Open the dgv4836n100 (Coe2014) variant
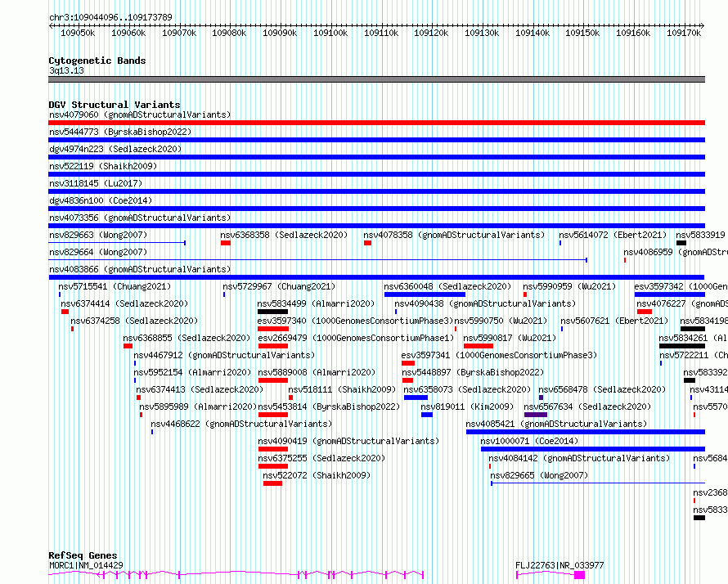Image resolution: width=728 pixels, height=584 pixels. 101,200
